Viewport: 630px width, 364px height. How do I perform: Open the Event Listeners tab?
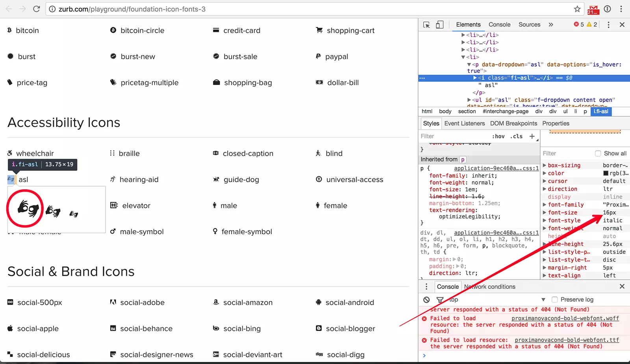pos(465,123)
